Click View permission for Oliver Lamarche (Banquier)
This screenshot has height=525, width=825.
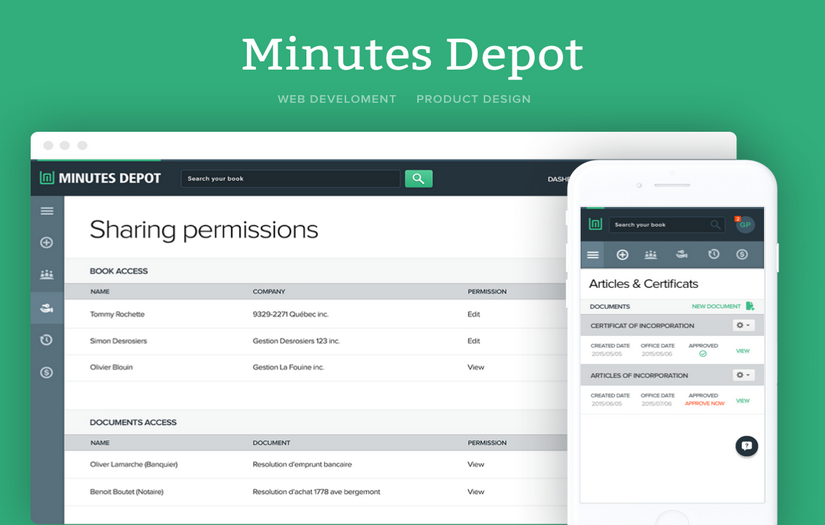tap(476, 465)
